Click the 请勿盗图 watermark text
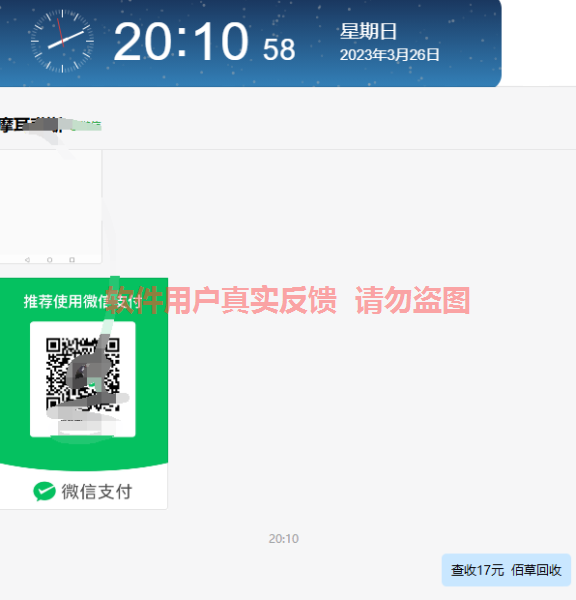This screenshot has height=600, width=576. coord(413,301)
